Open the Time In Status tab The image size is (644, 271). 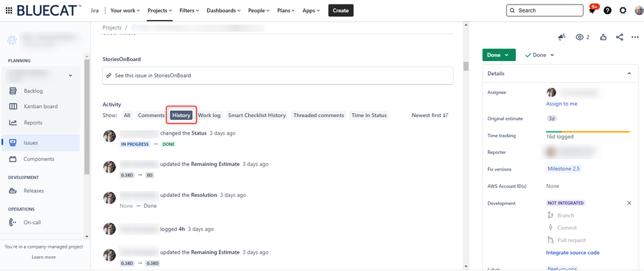point(369,115)
